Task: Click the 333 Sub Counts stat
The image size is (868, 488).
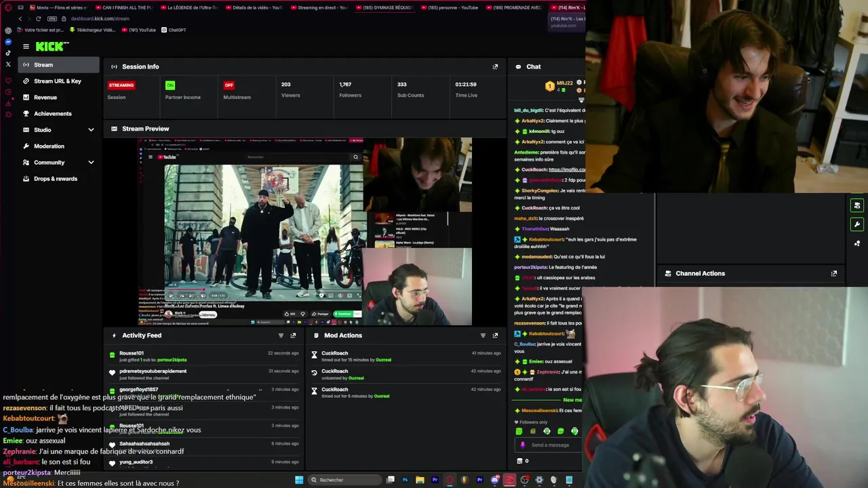Action: pos(410,89)
